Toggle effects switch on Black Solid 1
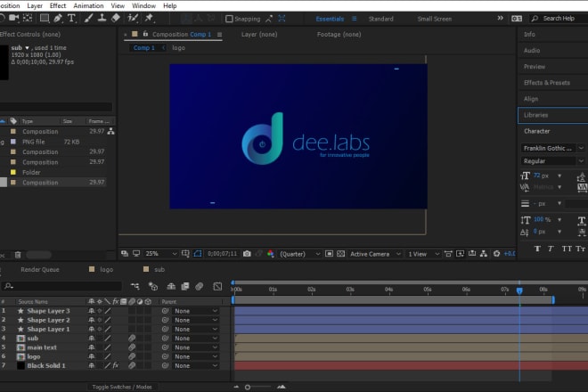 (x=116, y=366)
